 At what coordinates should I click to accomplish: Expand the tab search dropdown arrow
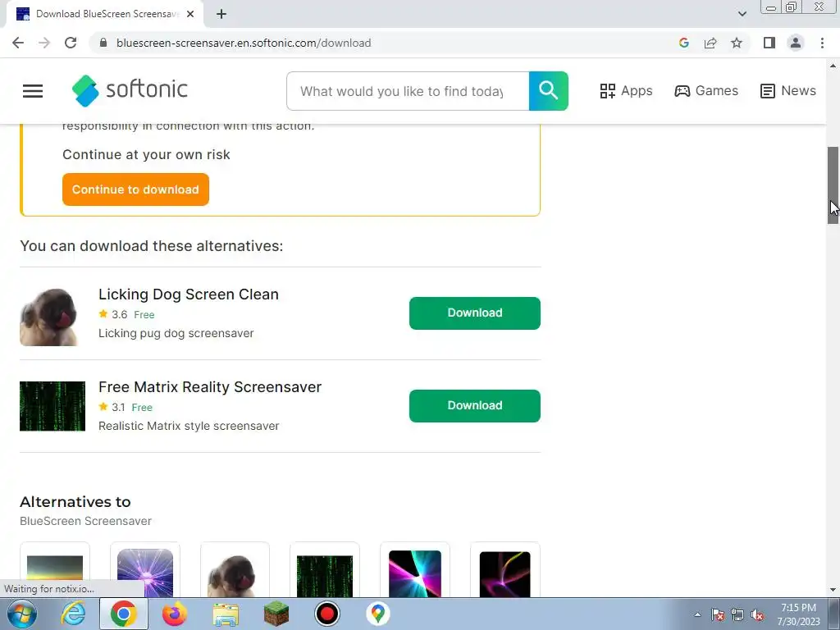click(742, 14)
